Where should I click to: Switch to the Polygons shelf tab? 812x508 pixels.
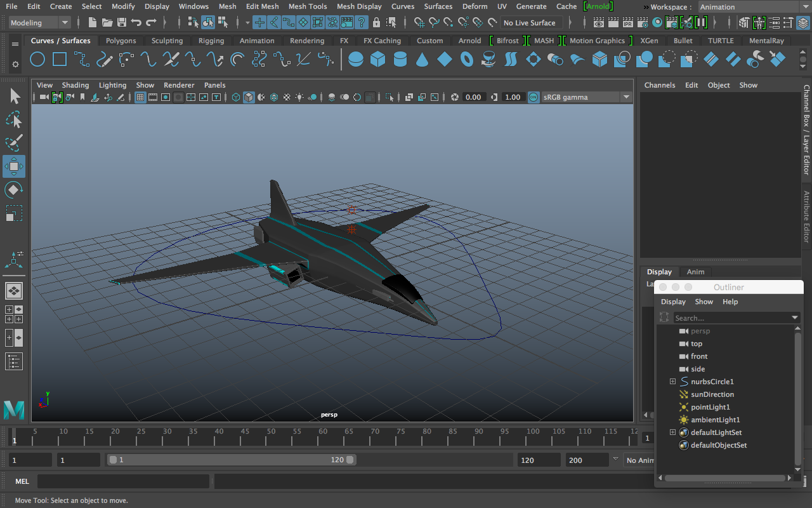(x=121, y=41)
